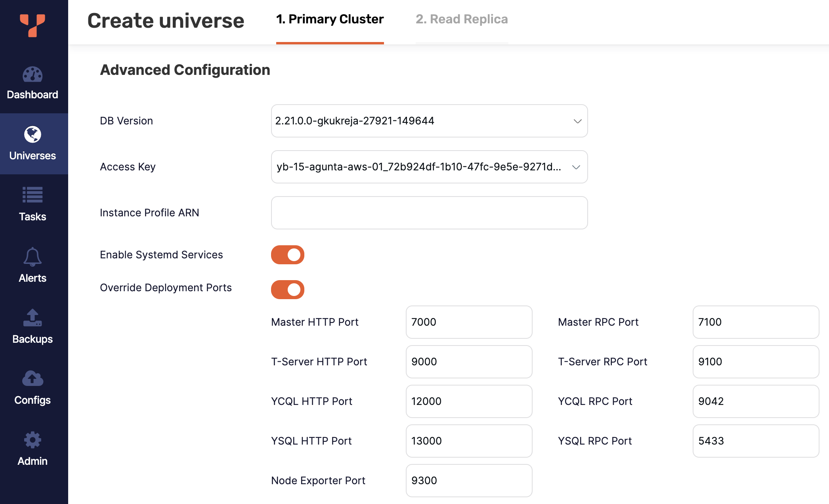Click the Create universe heading

(x=166, y=21)
